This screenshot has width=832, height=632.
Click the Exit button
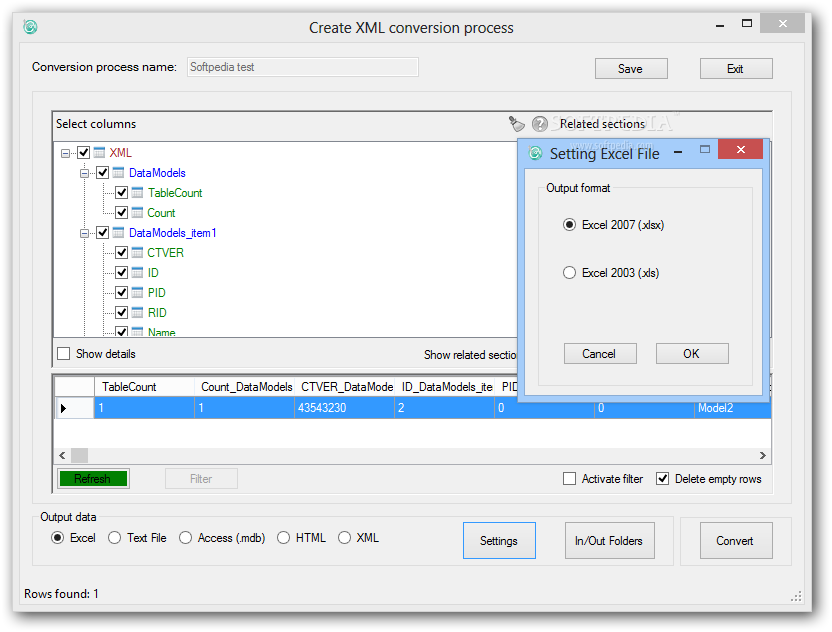click(x=736, y=68)
